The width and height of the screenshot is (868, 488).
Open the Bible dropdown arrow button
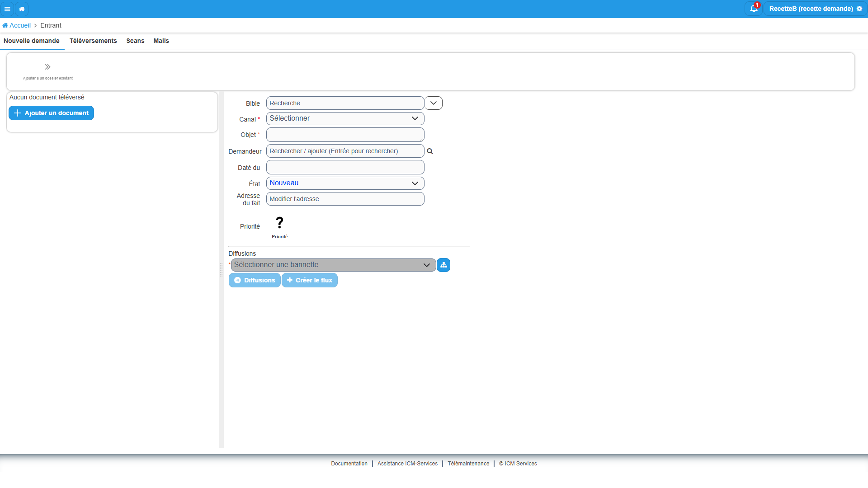point(434,103)
